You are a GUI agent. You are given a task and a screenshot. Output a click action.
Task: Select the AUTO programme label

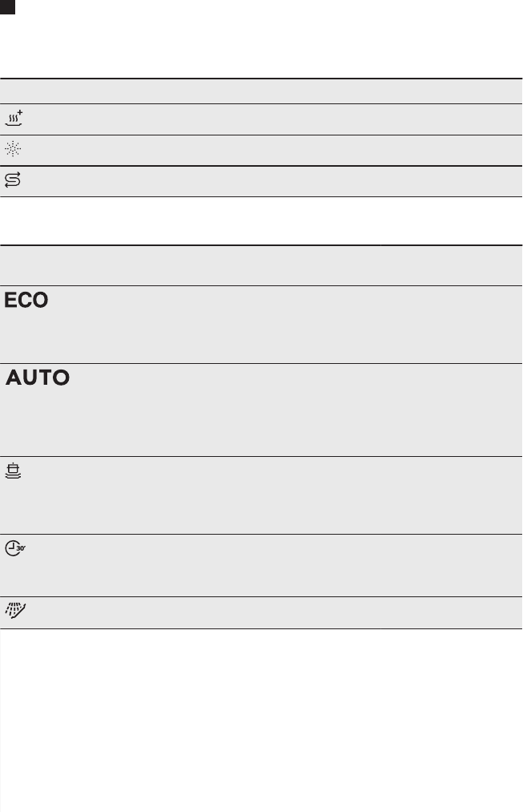coord(38,378)
